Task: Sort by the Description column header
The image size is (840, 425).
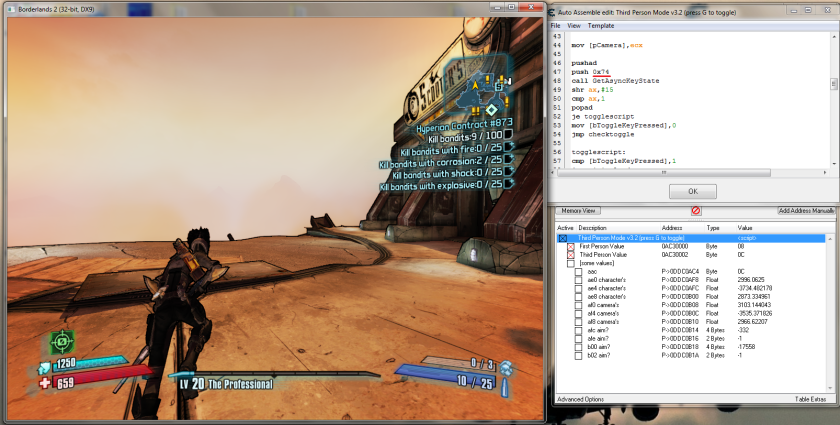Action: coord(592,228)
